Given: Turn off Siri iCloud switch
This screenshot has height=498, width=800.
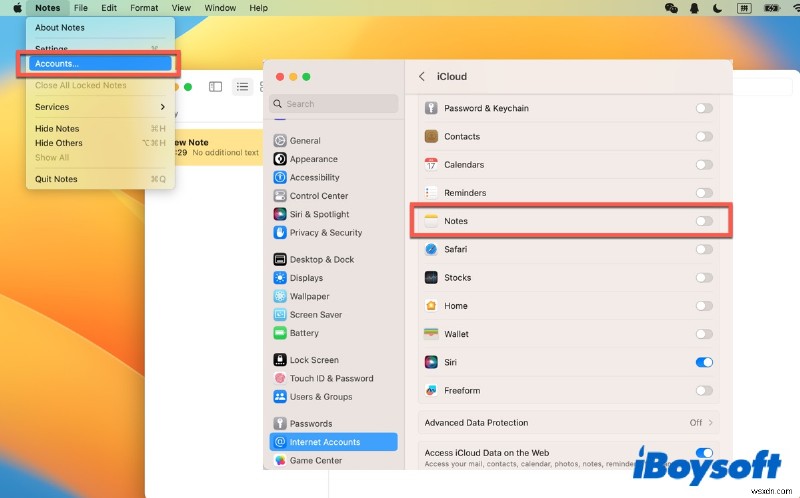Looking at the screenshot, I should point(704,362).
